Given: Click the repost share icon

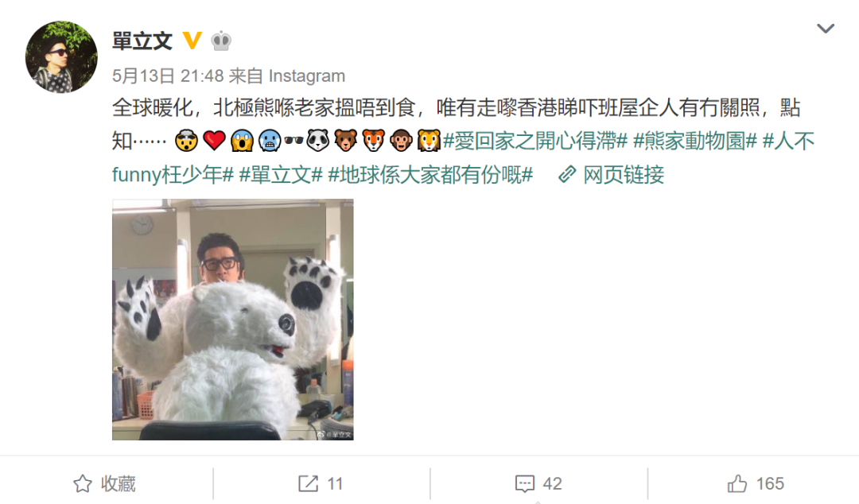Looking at the screenshot, I should tap(308, 484).
